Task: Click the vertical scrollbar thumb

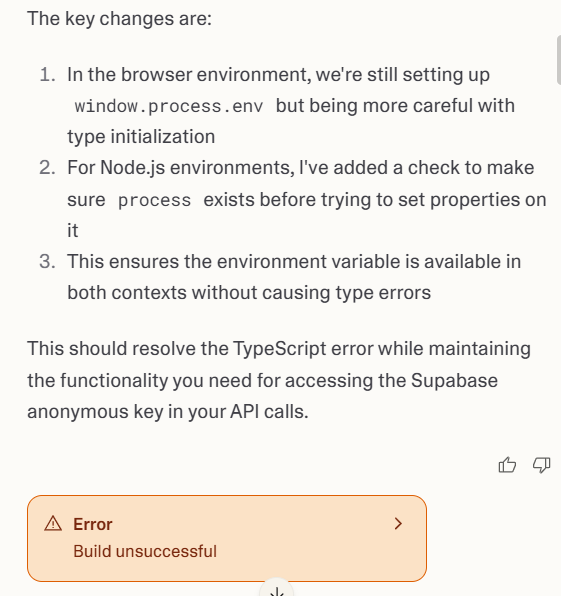Action: tap(558, 60)
